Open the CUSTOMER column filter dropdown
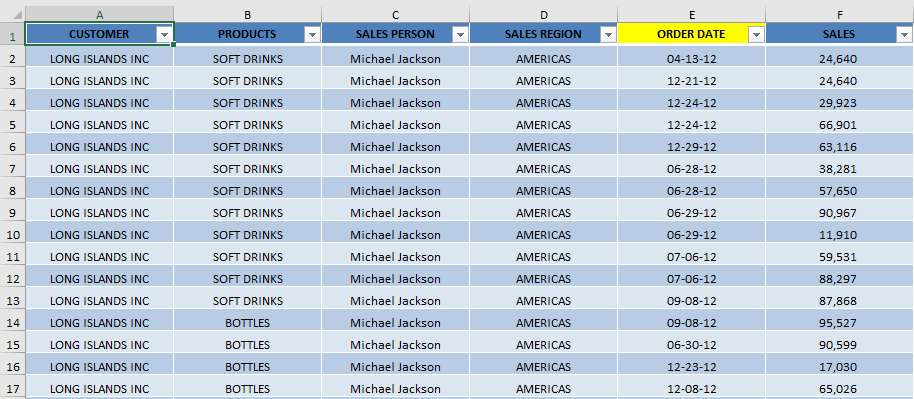The height and width of the screenshot is (399, 914). click(164, 35)
